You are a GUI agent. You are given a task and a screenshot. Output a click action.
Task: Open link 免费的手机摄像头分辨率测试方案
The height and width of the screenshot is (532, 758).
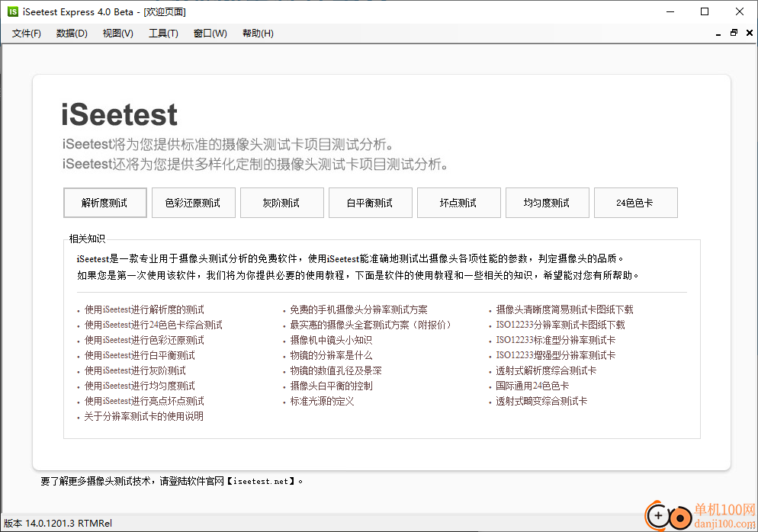coord(358,309)
